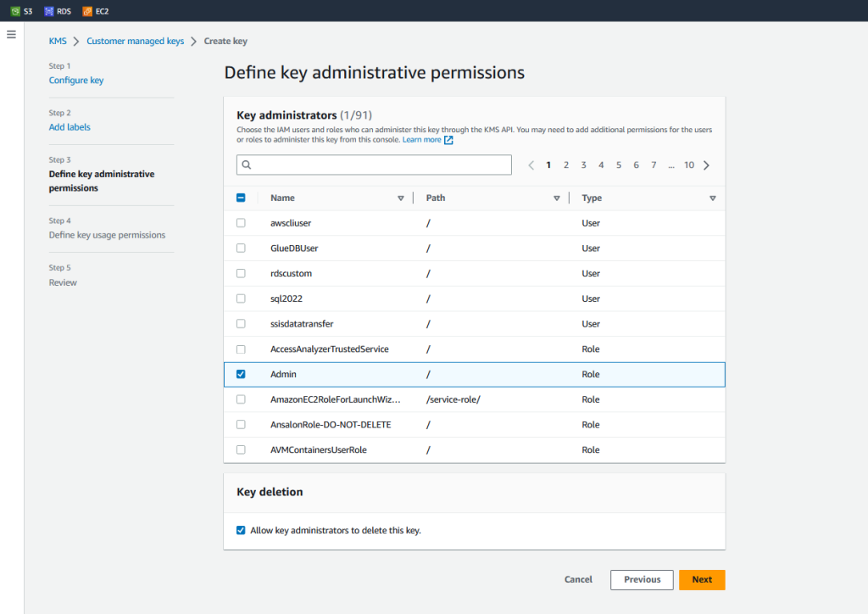Uncheck the Admin role checkbox
This screenshot has height=614, width=868.
coord(241,374)
